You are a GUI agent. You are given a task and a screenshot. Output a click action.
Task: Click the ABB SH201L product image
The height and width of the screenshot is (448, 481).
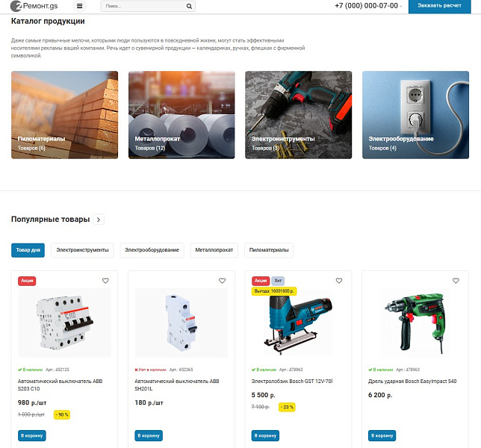tap(181, 321)
